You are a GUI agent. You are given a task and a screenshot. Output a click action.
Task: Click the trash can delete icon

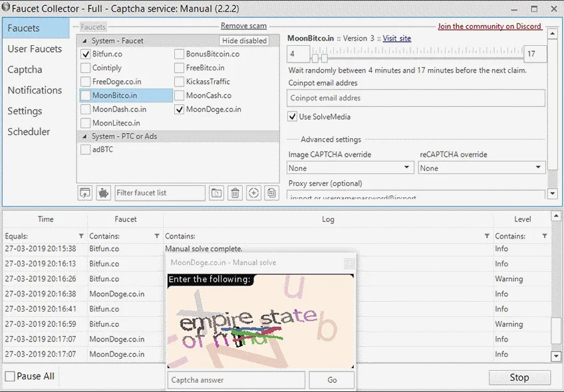[235, 193]
